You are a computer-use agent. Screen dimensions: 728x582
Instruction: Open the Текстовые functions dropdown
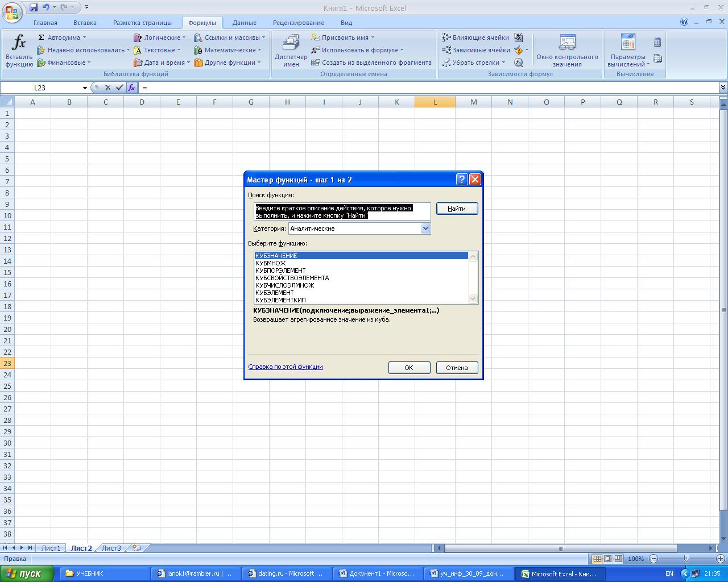(157, 50)
